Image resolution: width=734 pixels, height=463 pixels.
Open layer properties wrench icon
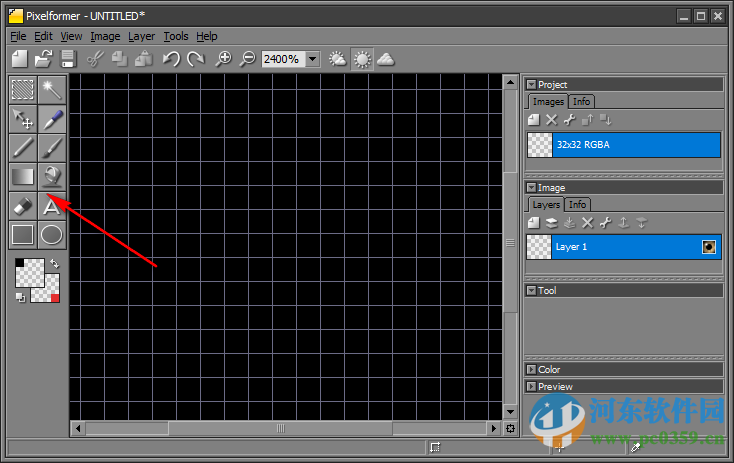tap(605, 223)
